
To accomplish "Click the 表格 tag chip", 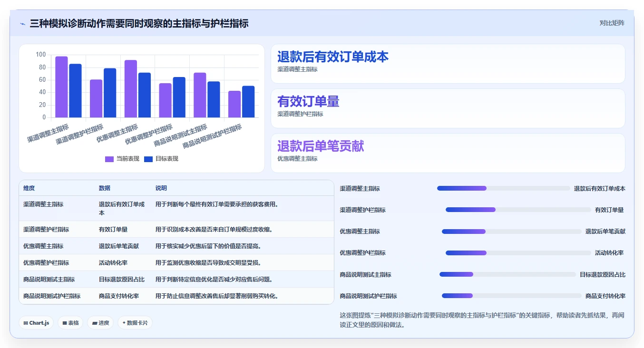I will click(70, 323).
